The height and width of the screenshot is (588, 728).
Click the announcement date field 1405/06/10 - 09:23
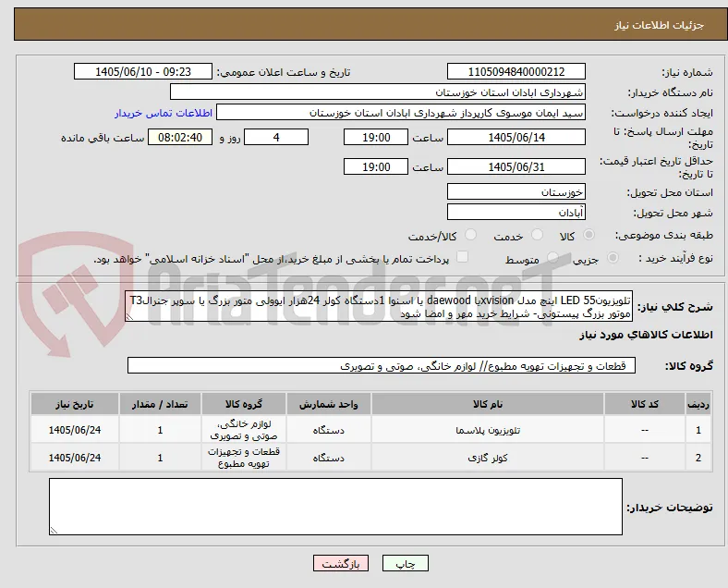pyautogui.click(x=143, y=71)
